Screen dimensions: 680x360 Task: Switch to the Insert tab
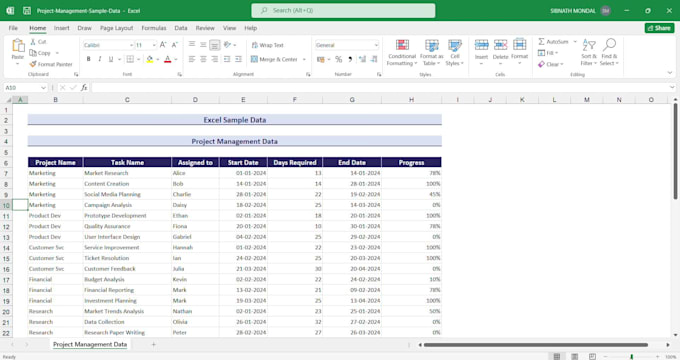pos(62,28)
